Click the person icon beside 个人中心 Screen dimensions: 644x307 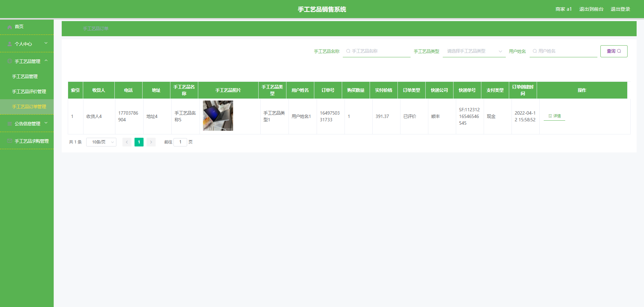10,44
